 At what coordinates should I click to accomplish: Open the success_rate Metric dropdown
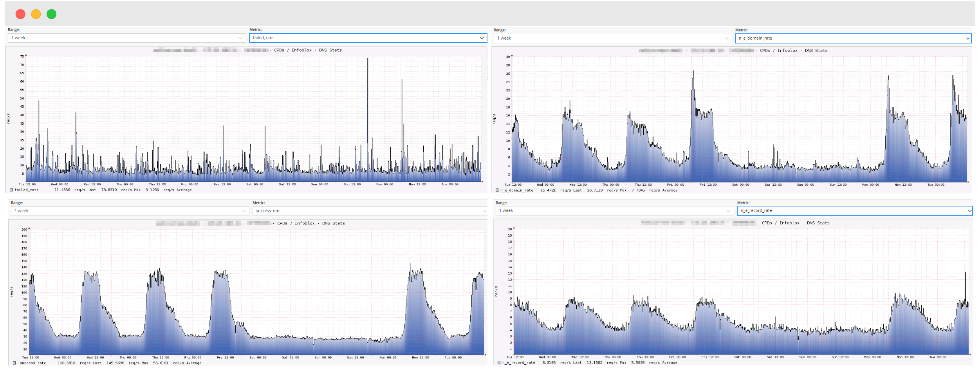pyautogui.click(x=370, y=211)
